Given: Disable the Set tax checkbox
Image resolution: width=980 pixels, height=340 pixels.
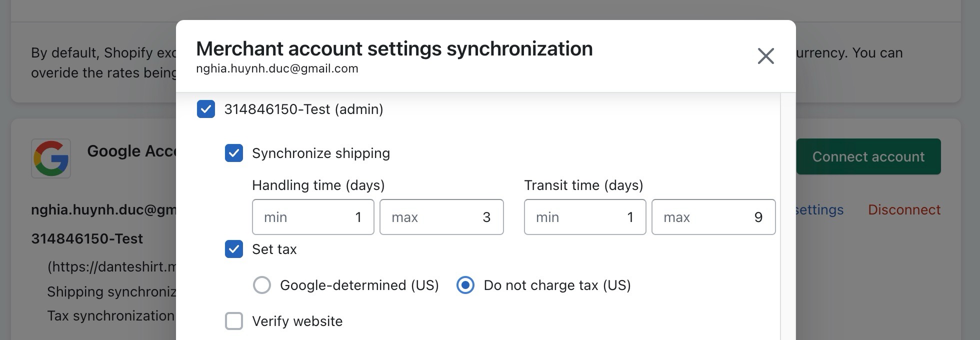Looking at the screenshot, I should tap(234, 249).
